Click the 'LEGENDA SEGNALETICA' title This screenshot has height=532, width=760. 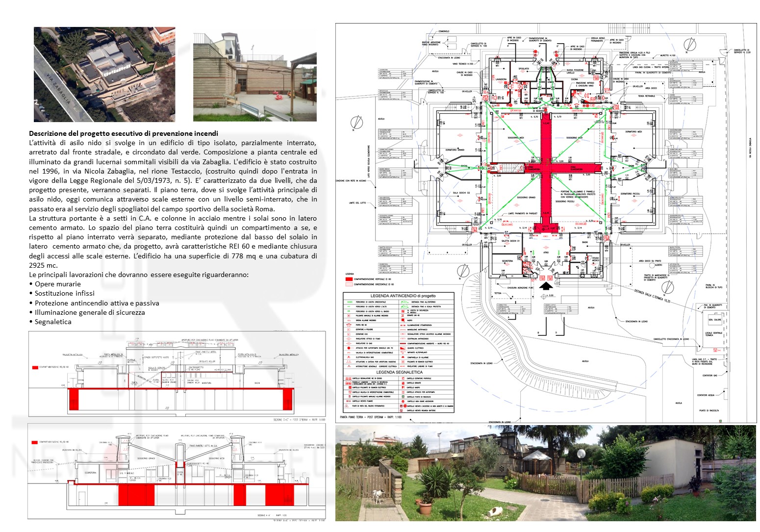tap(400, 372)
